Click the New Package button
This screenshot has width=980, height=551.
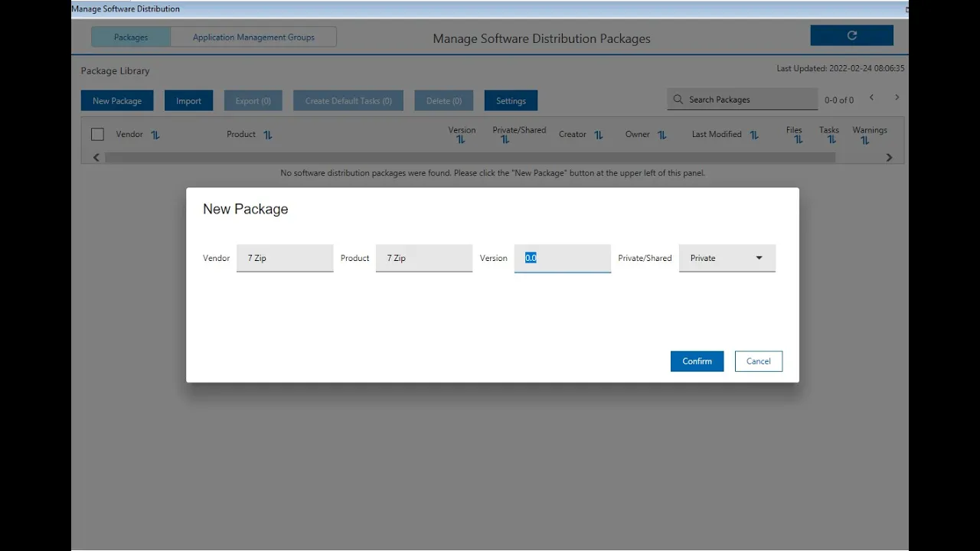[x=117, y=101]
